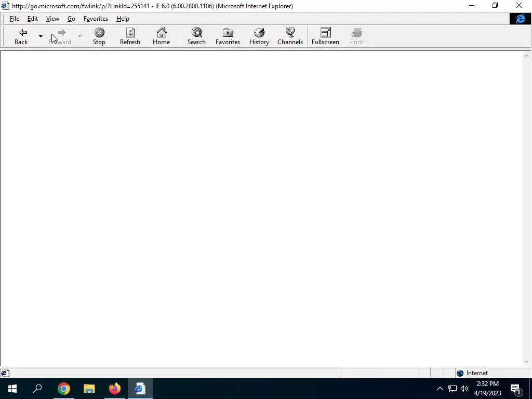Open the Go menu

pyautogui.click(x=71, y=19)
